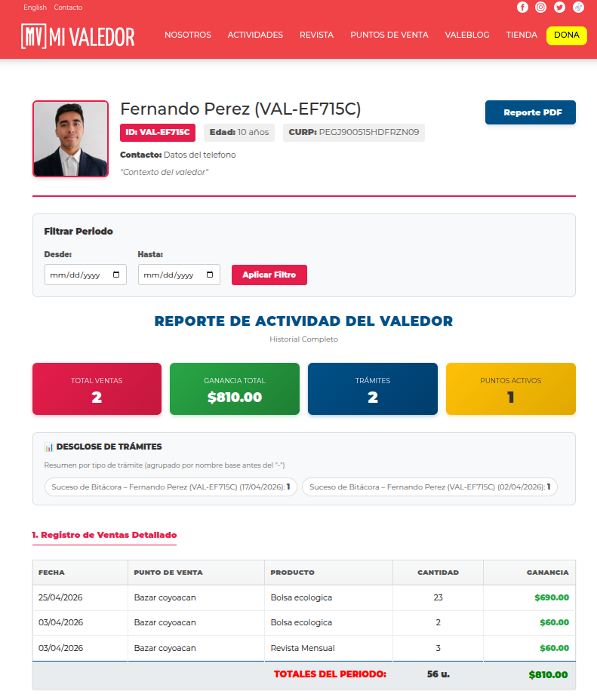The width and height of the screenshot is (597, 700).
Task: Download the Reporte PDF
Action: coord(531,112)
